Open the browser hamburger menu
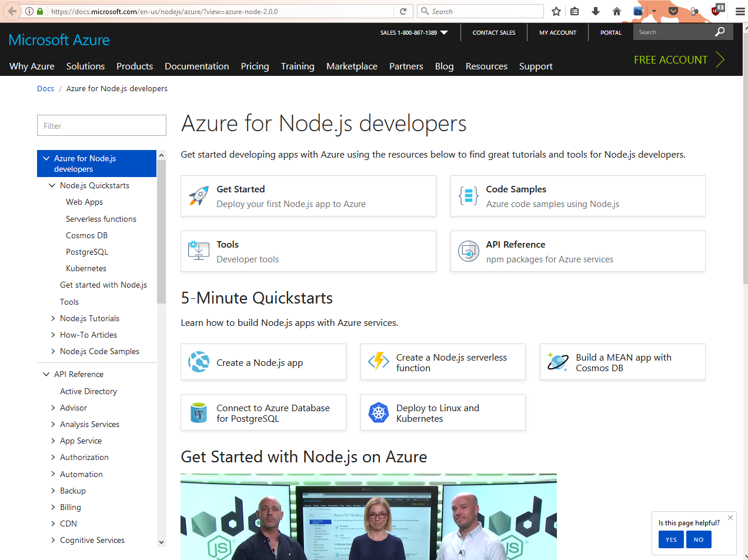The image size is (748, 560). (740, 11)
